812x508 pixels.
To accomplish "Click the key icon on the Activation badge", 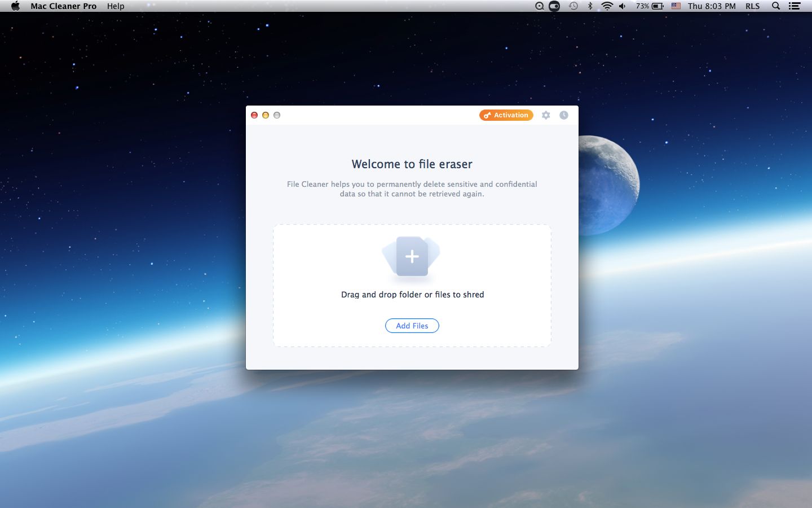I will 487,115.
